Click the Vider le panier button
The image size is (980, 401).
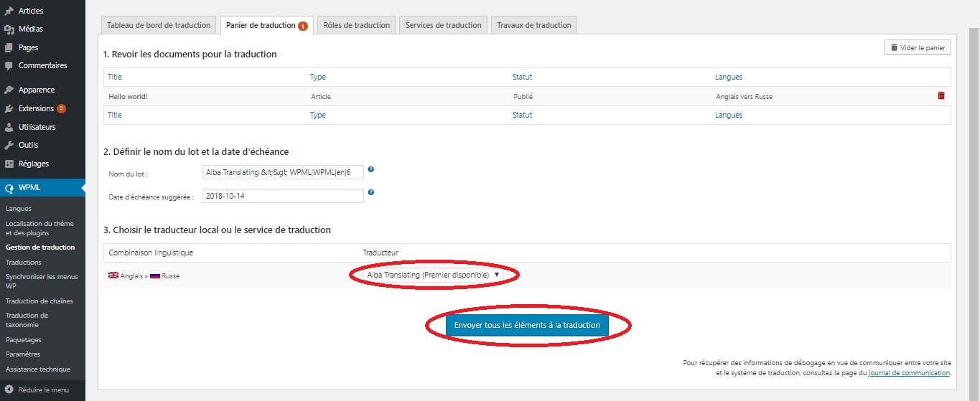coord(917,47)
